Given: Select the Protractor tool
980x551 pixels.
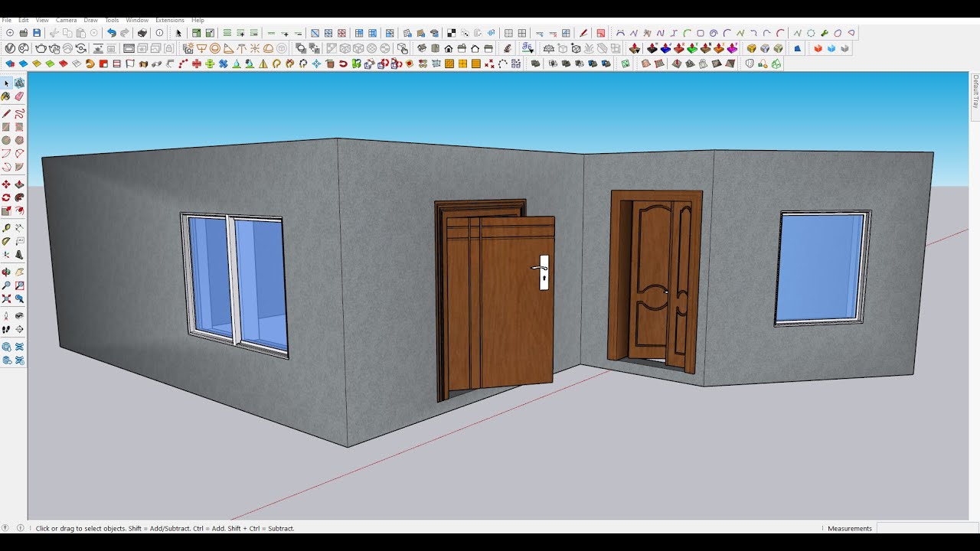Looking at the screenshot, I should 6,241.
